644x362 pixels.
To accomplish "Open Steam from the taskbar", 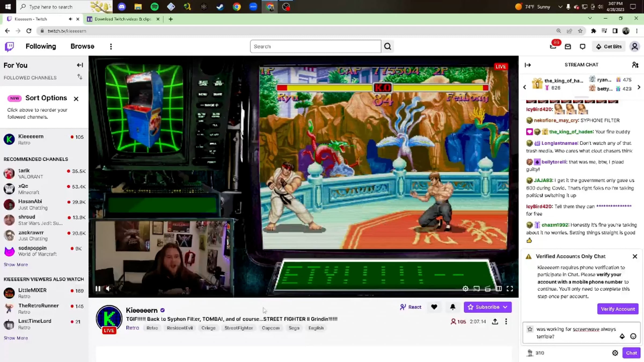I will (x=220, y=7).
